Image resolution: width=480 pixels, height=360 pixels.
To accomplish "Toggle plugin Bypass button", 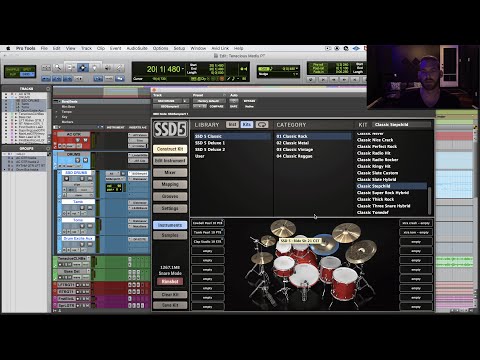I will coord(249,101).
